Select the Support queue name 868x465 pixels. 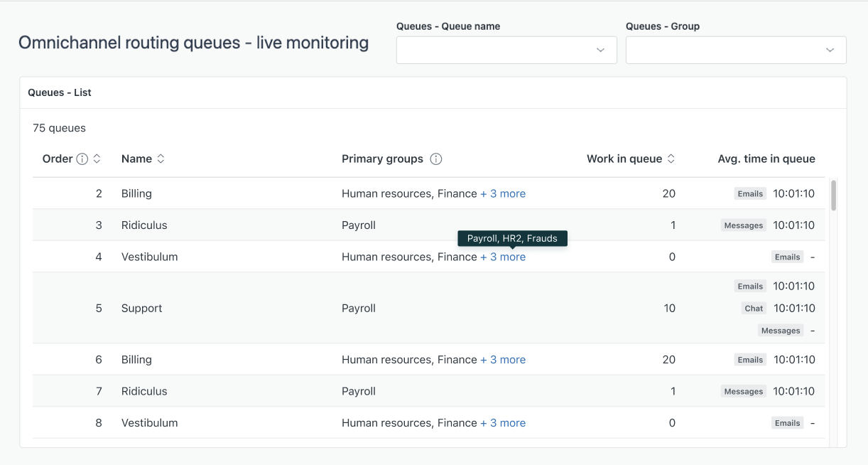pos(142,309)
